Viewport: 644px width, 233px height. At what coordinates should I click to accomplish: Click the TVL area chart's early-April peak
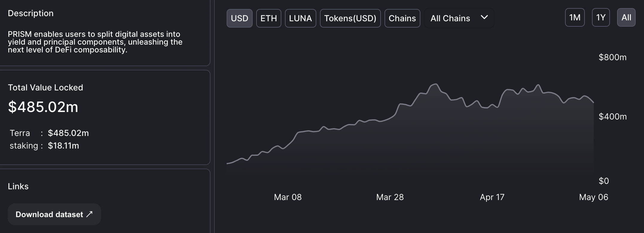click(436, 84)
